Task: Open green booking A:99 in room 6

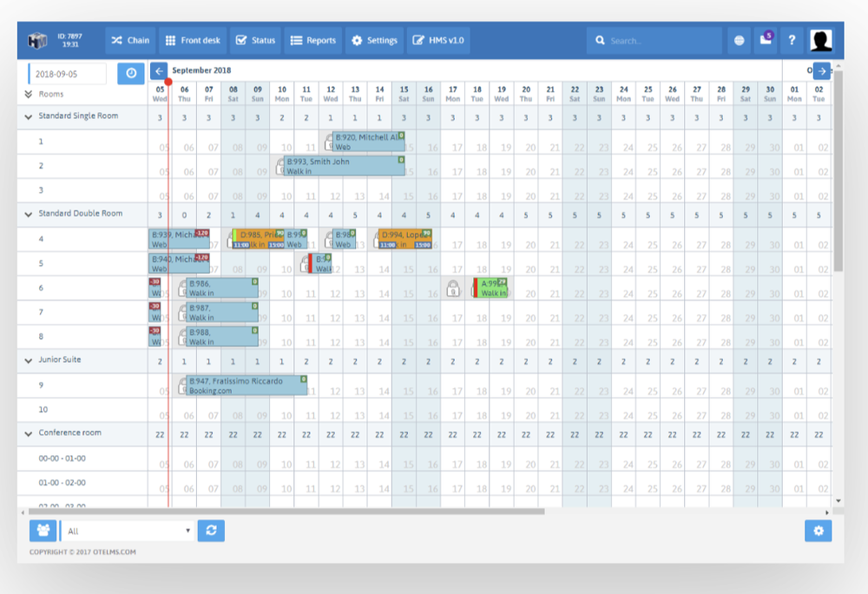Action: (x=490, y=287)
